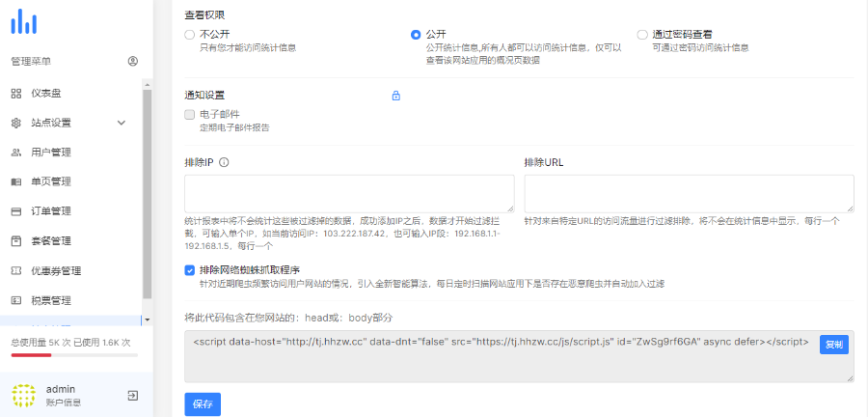Viewport: 868px width, 417px height.
Task: Click the 管理菜单 heading text
Action: coord(31,62)
